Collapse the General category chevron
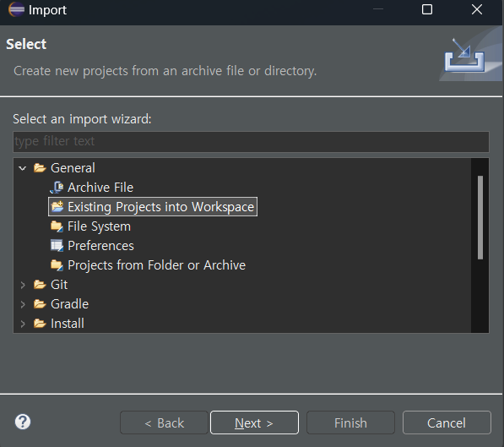 click(x=23, y=168)
